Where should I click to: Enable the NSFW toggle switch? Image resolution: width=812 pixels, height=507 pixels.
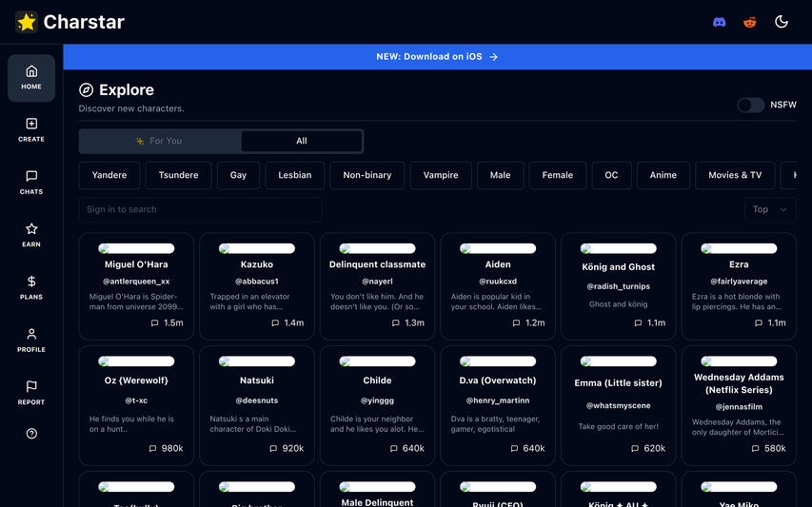click(750, 105)
